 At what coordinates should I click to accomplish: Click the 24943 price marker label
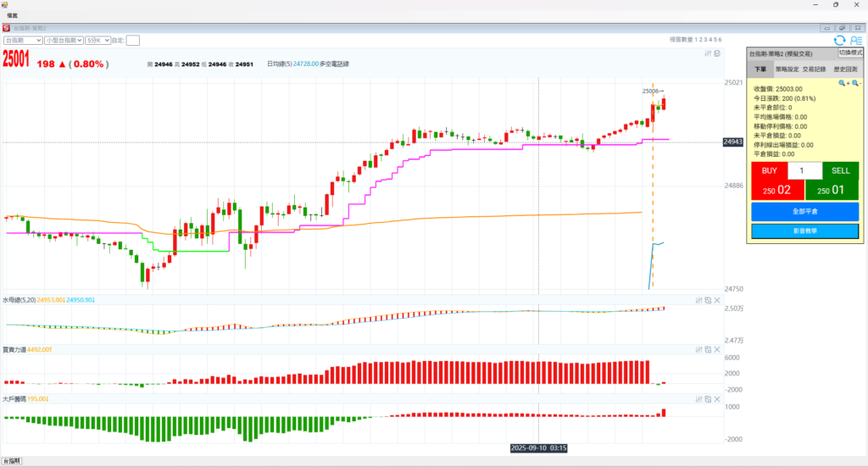click(733, 142)
